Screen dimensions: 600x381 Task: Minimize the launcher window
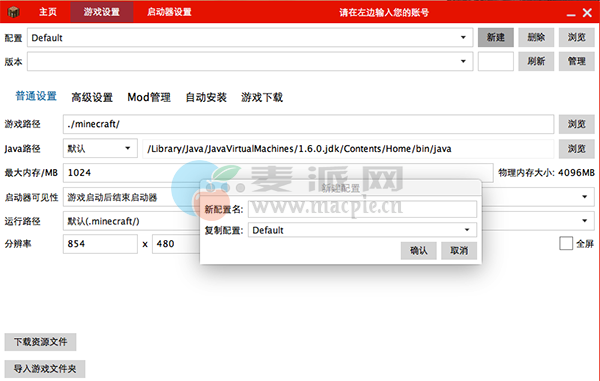tap(571, 14)
